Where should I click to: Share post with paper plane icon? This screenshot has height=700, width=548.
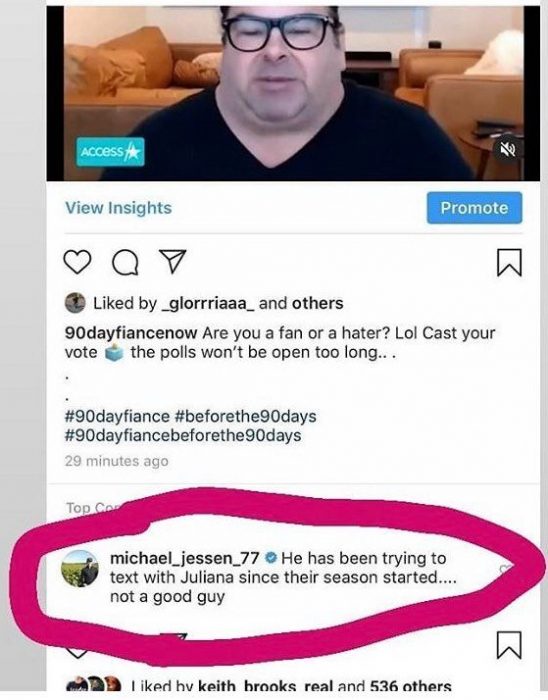point(172,261)
